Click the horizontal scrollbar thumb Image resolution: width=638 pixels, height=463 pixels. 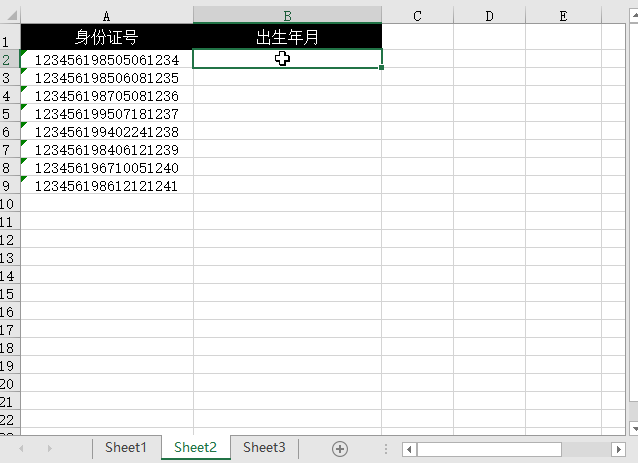[x=489, y=449]
